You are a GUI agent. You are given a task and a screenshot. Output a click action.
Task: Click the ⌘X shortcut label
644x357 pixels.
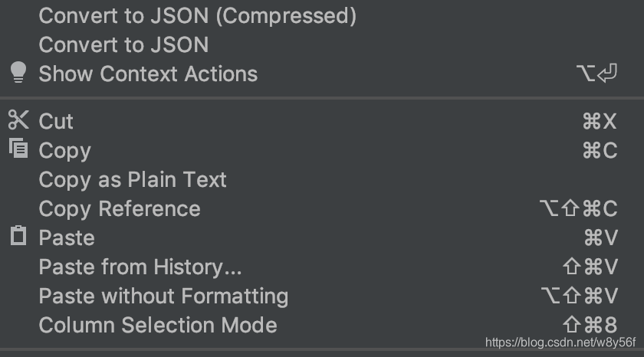(599, 121)
